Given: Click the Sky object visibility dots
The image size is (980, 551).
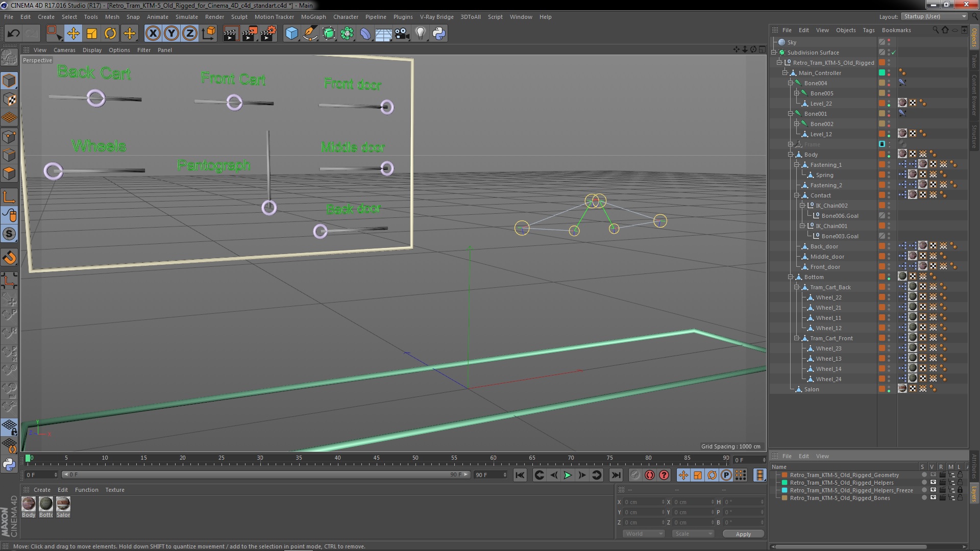Looking at the screenshot, I should (x=889, y=42).
